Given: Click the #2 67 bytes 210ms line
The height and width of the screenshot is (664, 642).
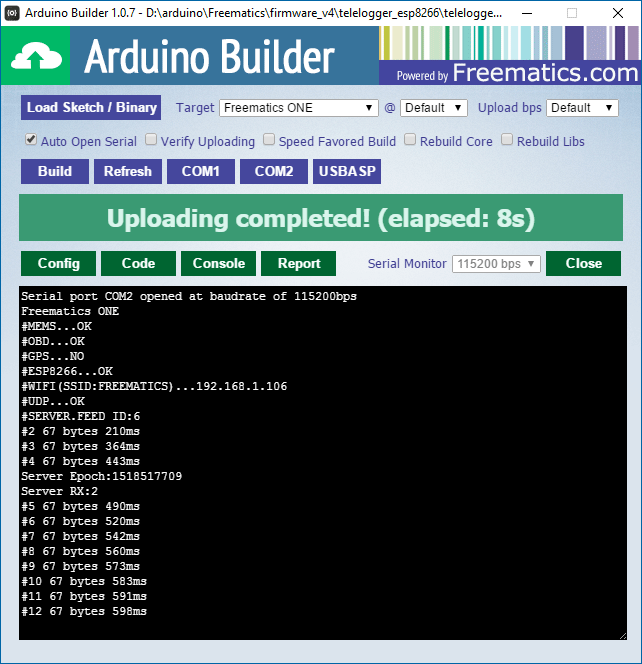Looking at the screenshot, I should pyautogui.click(x=80, y=432).
